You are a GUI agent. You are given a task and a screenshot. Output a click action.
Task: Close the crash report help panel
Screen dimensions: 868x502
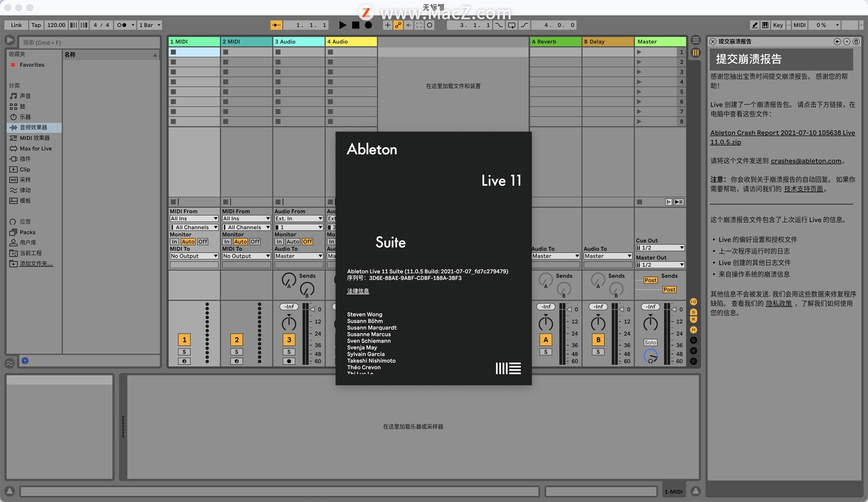click(713, 42)
